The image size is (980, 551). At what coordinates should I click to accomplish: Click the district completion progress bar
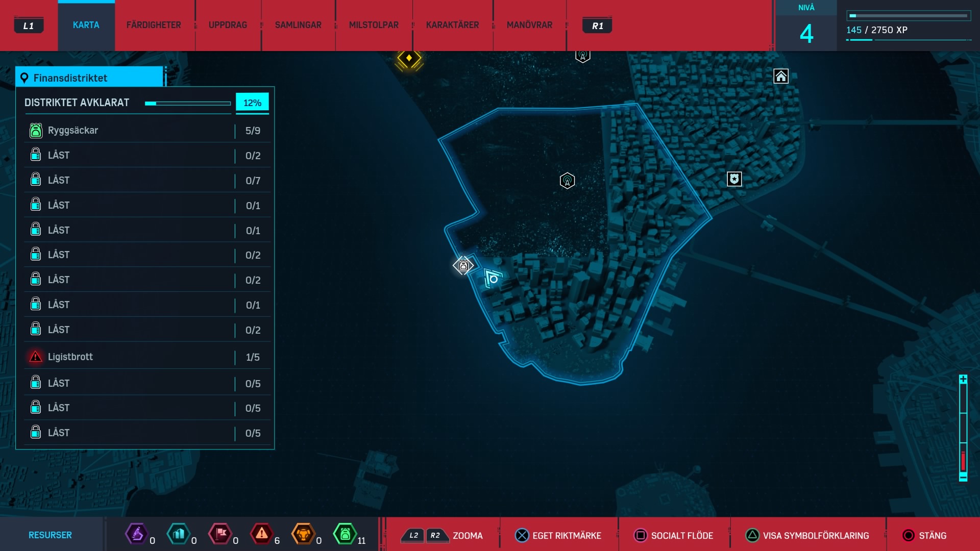point(188,103)
